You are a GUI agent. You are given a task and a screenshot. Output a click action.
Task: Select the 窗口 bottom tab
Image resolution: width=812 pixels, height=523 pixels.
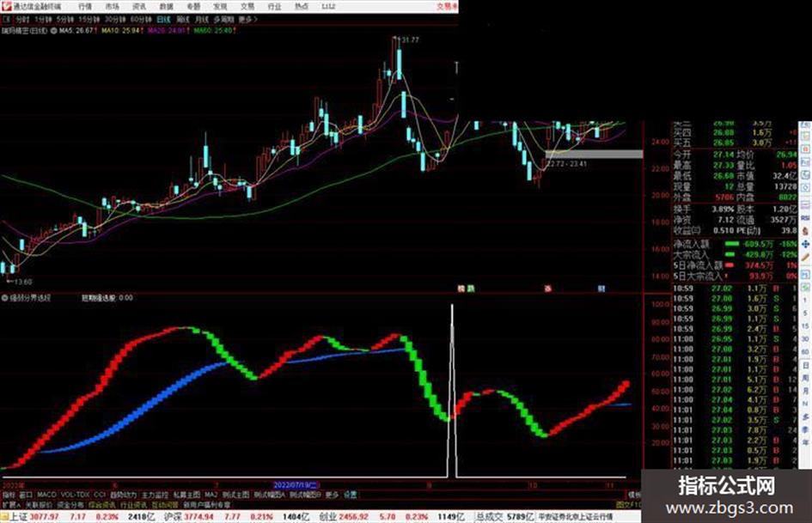pos(26,495)
